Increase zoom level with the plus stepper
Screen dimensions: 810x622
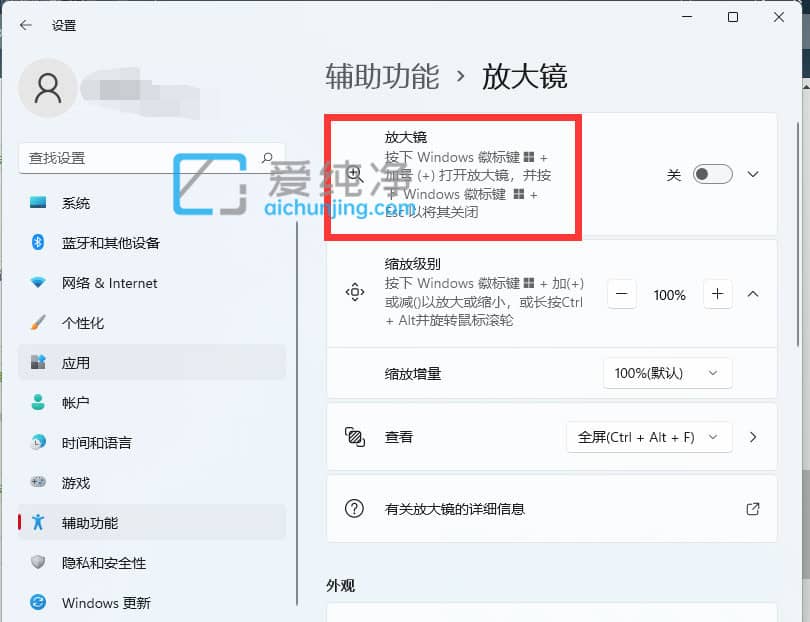click(717, 293)
